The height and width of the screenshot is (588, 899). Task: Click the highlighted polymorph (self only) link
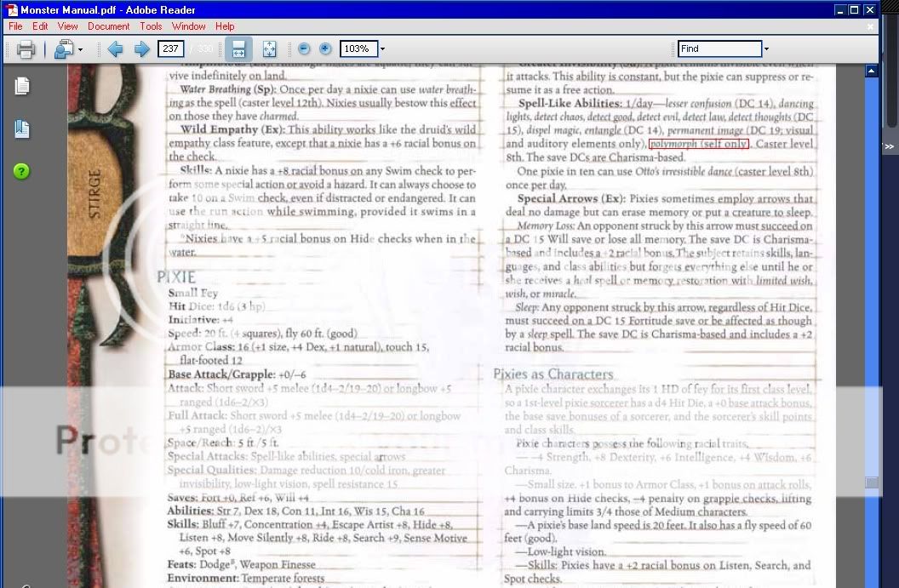coord(698,144)
